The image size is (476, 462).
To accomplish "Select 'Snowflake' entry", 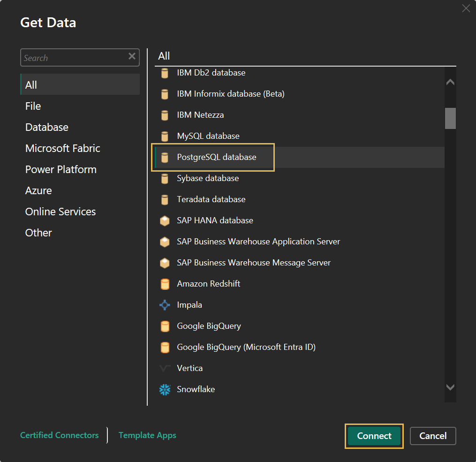I will click(299, 389).
